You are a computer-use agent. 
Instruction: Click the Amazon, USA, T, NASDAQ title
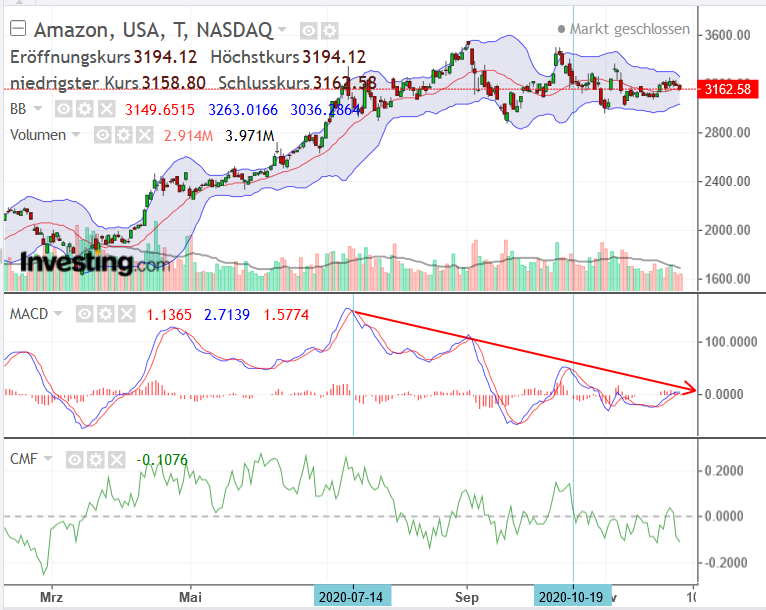point(153,30)
